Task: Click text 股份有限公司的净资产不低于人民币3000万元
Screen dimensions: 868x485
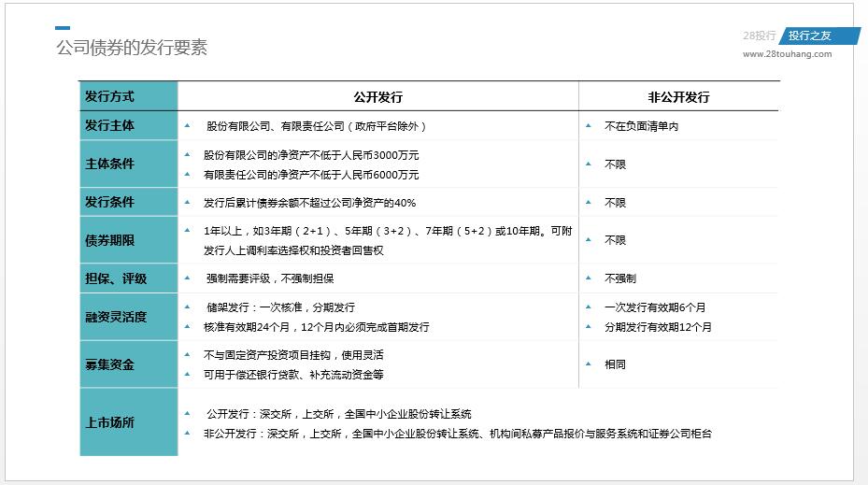Action: pyautogui.click(x=311, y=155)
